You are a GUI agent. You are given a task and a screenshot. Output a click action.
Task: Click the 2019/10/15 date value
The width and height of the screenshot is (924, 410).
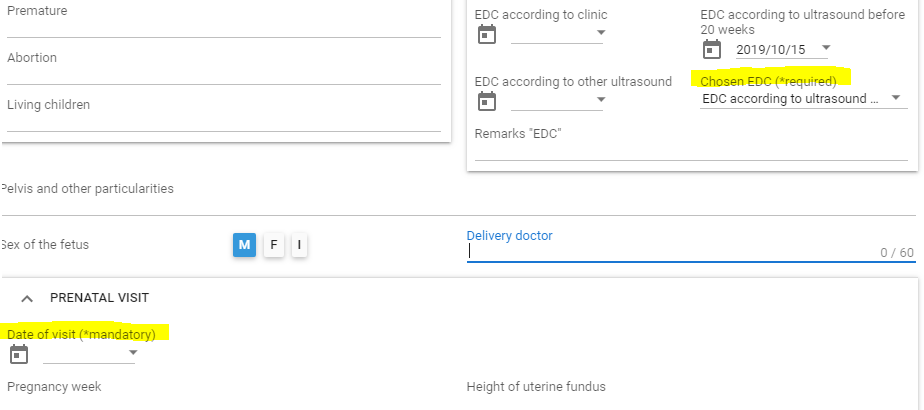tap(771, 49)
